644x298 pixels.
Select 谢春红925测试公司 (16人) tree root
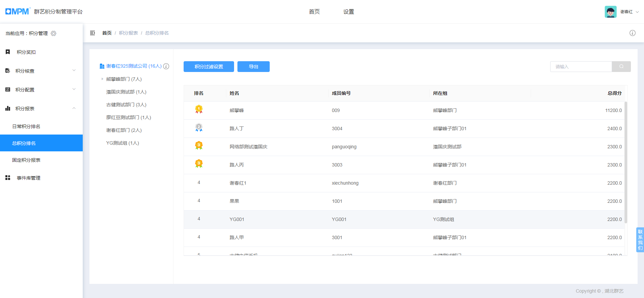134,66
